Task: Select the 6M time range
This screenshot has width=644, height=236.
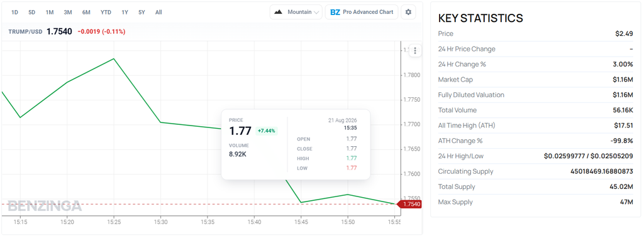Action: coord(86,13)
